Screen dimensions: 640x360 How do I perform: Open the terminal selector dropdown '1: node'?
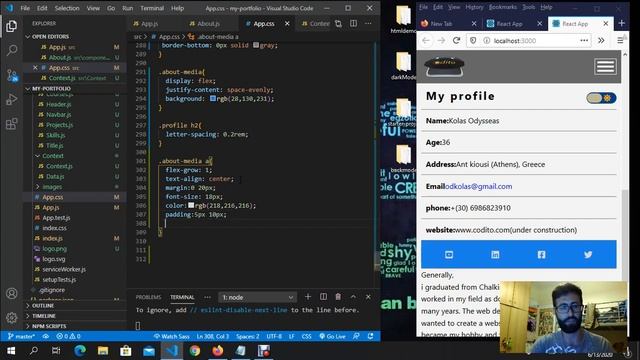point(257,297)
